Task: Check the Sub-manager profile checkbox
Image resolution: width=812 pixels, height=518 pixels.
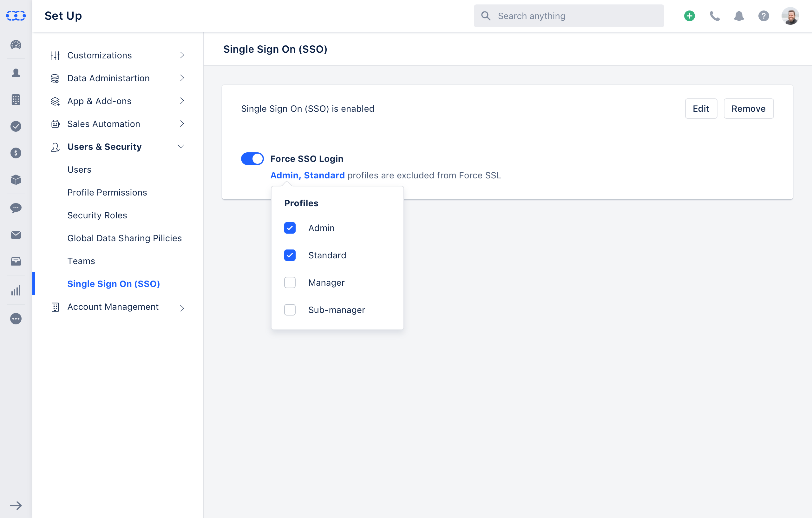Action: click(x=290, y=310)
